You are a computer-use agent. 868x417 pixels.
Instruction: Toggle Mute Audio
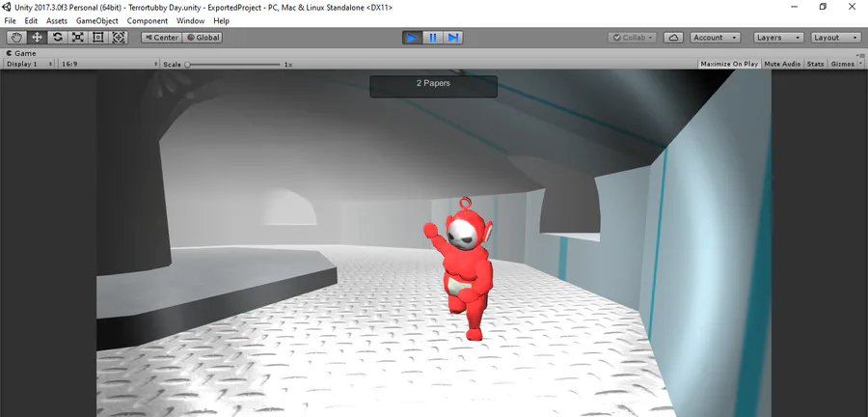click(782, 65)
